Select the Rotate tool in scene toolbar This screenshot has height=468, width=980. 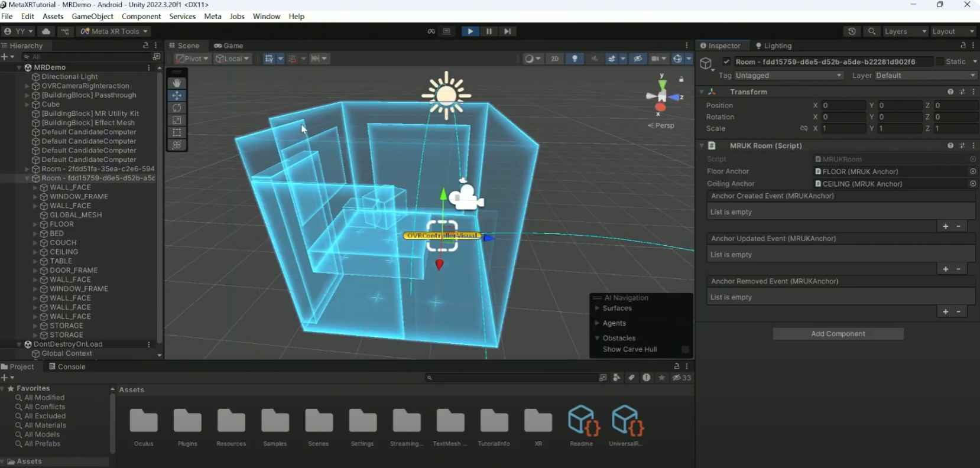(177, 108)
